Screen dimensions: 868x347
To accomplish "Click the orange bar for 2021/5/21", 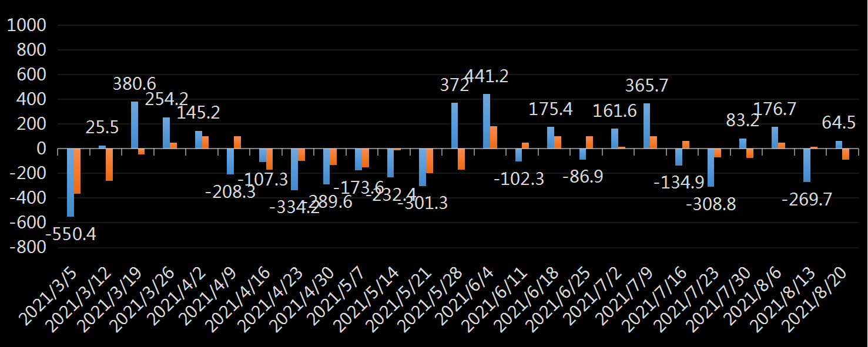I will coord(430,161).
